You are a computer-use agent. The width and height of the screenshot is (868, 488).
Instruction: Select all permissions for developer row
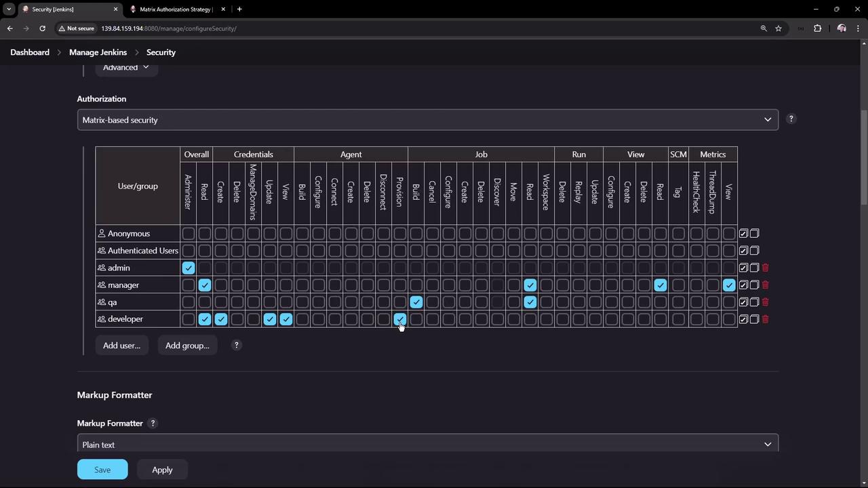coord(743,319)
